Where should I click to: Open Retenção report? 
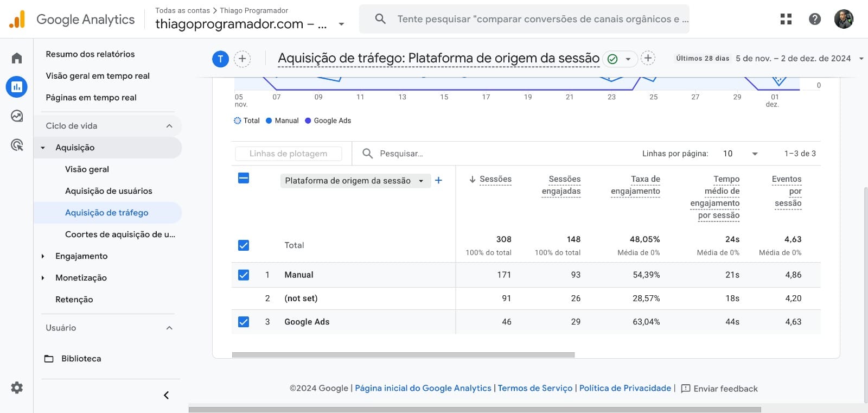point(74,300)
